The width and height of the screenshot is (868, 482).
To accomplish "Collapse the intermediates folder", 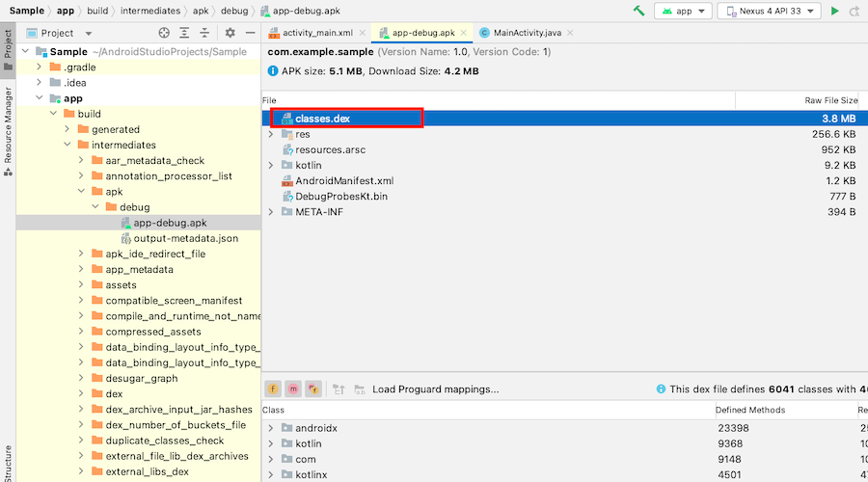I will click(67, 145).
